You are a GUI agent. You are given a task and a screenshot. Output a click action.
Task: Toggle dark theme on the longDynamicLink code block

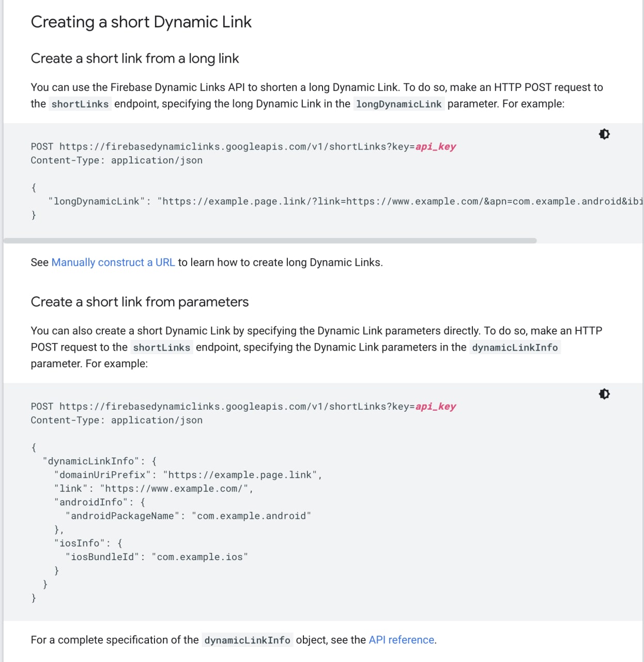tap(604, 134)
